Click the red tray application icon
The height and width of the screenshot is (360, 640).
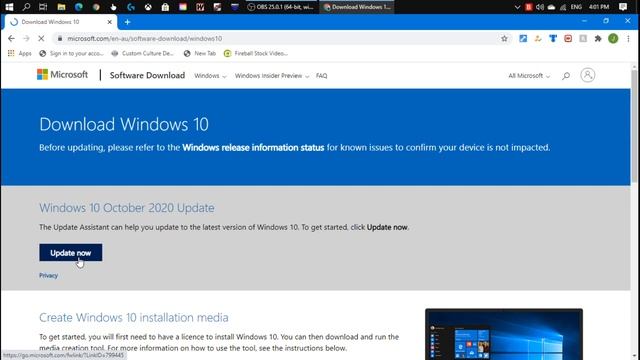click(x=529, y=7)
